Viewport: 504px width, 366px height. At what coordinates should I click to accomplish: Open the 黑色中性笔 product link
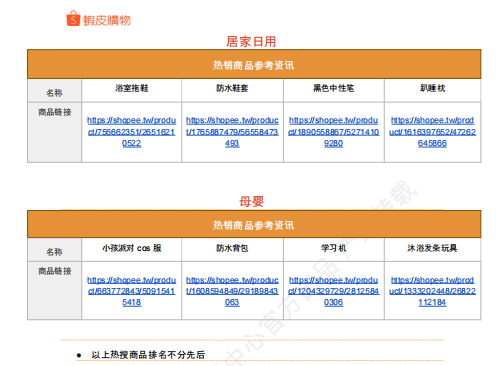[333, 132]
